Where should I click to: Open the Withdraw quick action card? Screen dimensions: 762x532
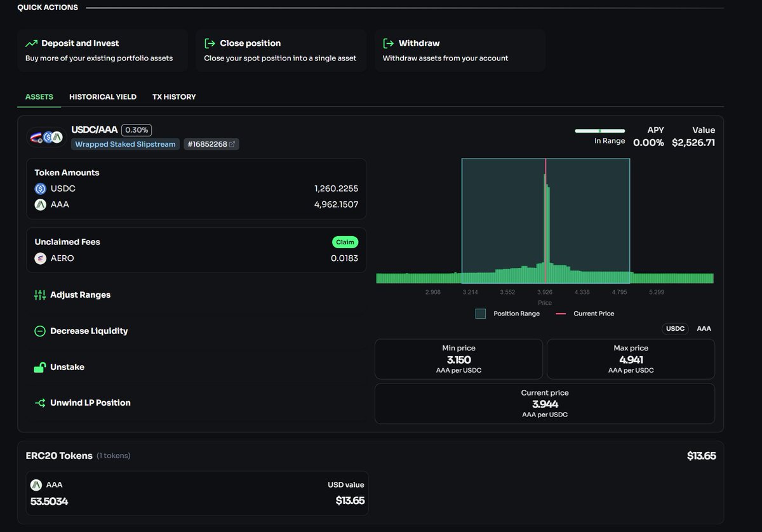(460, 50)
